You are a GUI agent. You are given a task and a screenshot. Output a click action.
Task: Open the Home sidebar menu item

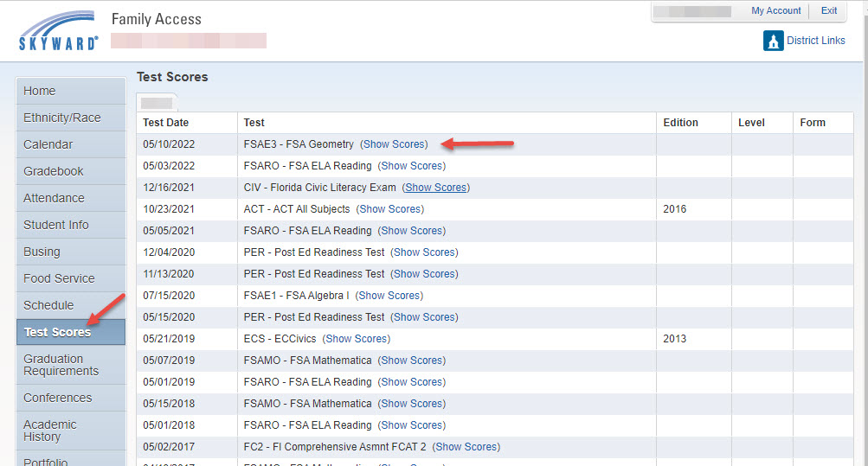pyautogui.click(x=40, y=91)
